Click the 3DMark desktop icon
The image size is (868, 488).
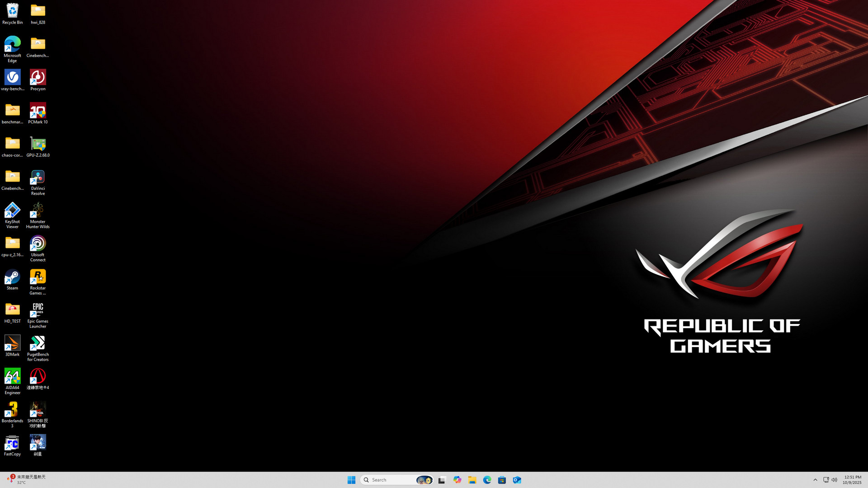click(12, 343)
